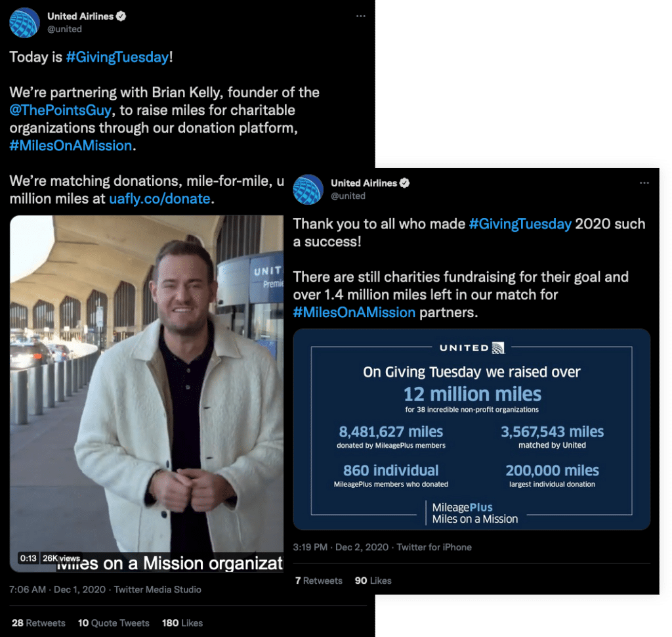View the 90 Likes on second tweet
The height and width of the screenshot is (637, 672).
click(373, 581)
